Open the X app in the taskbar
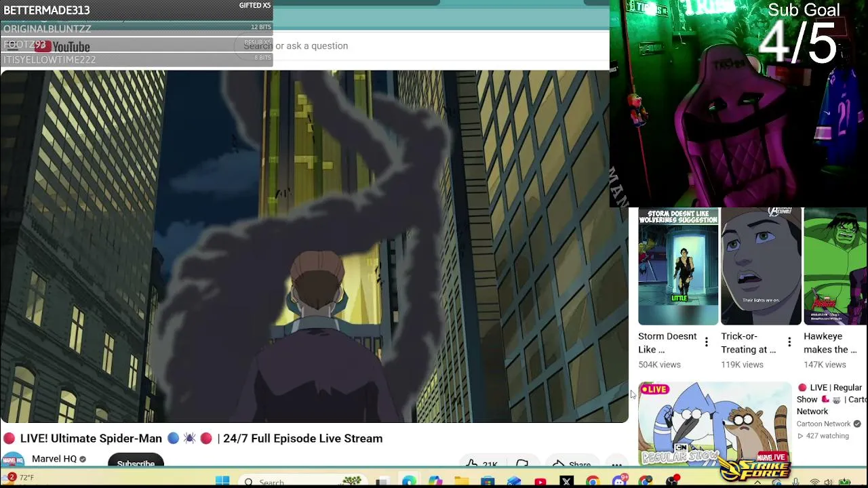The height and width of the screenshot is (488, 868). click(567, 482)
